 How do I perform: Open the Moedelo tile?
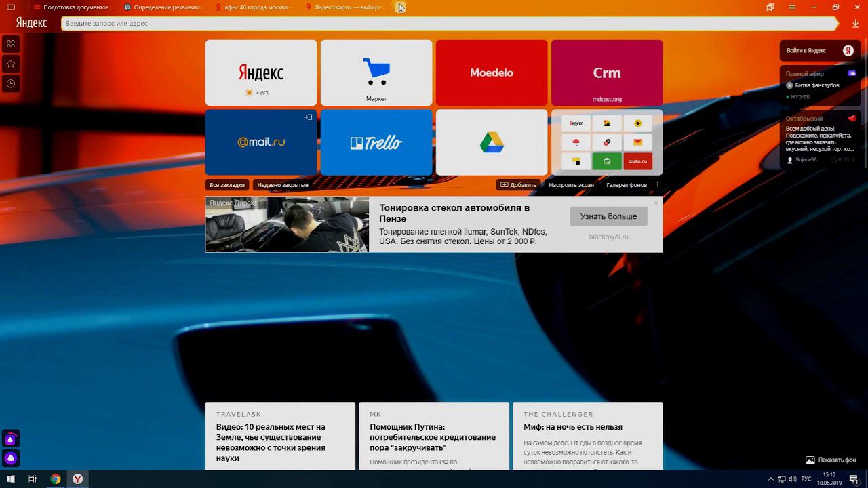point(492,73)
